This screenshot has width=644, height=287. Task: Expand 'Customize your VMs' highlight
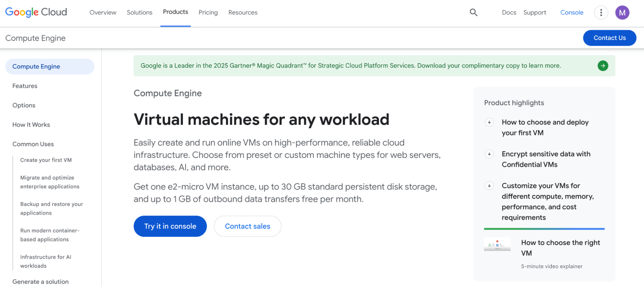click(489, 186)
